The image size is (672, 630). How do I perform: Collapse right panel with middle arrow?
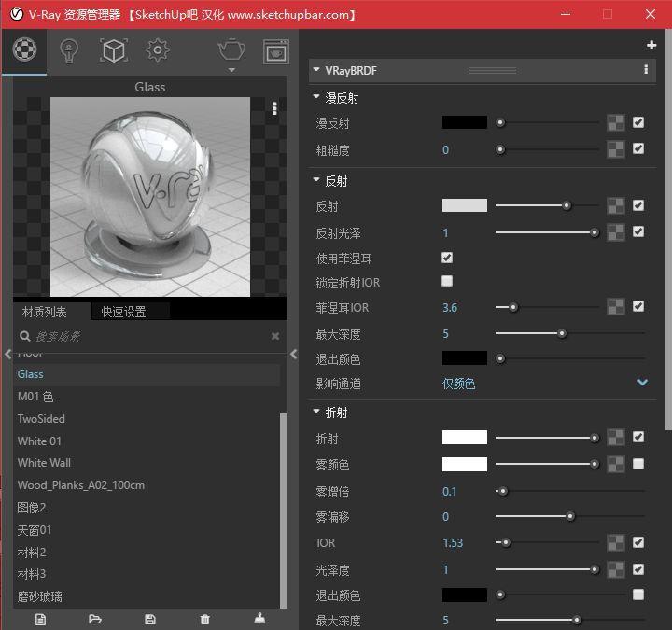(x=294, y=354)
